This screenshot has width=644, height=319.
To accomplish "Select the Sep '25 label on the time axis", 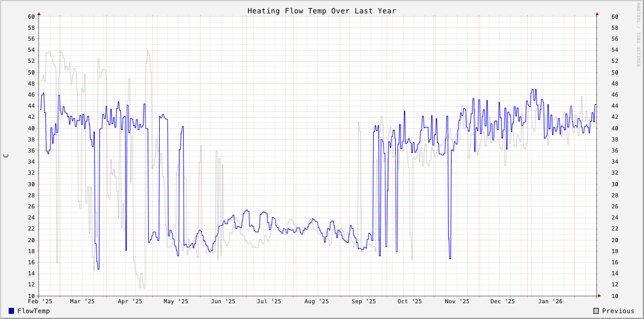I will tap(364, 301).
